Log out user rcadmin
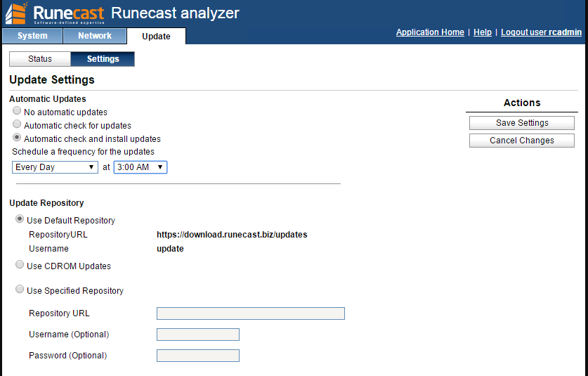 [541, 32]
